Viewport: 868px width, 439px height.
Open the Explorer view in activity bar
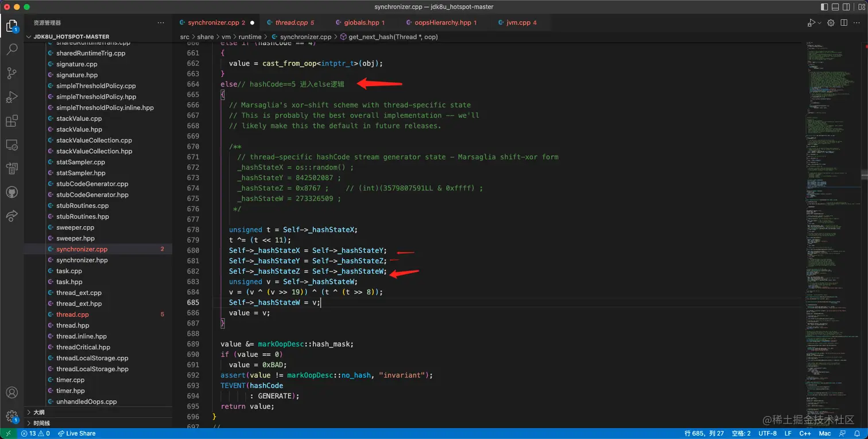[x=11, y=26]
